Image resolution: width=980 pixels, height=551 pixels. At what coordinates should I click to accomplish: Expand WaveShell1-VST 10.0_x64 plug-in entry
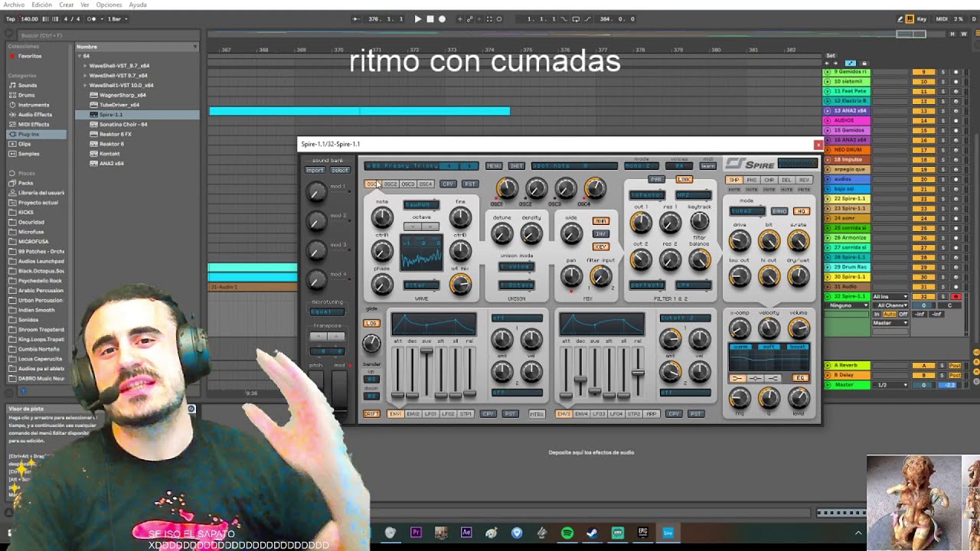point(86,85)
